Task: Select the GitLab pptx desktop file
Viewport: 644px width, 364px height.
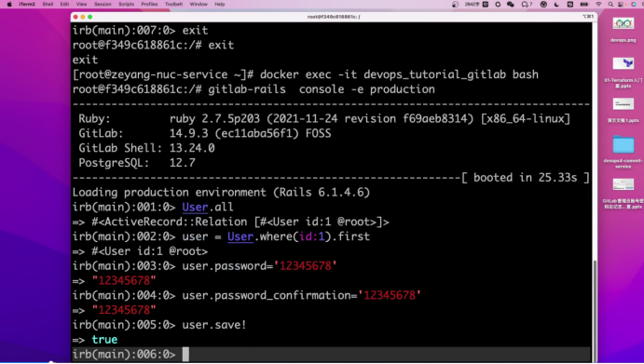Action: (623, 194)
